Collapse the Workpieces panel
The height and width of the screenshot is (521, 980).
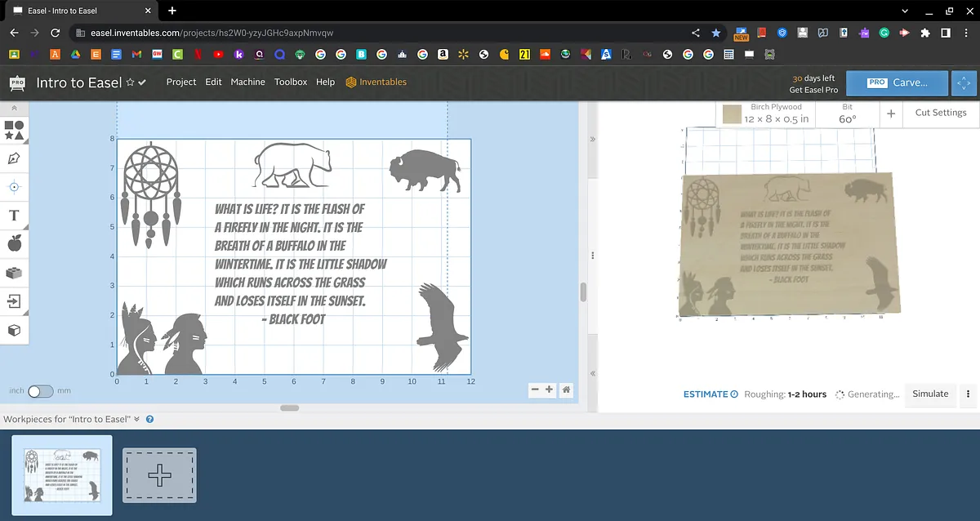click(137, 419)
